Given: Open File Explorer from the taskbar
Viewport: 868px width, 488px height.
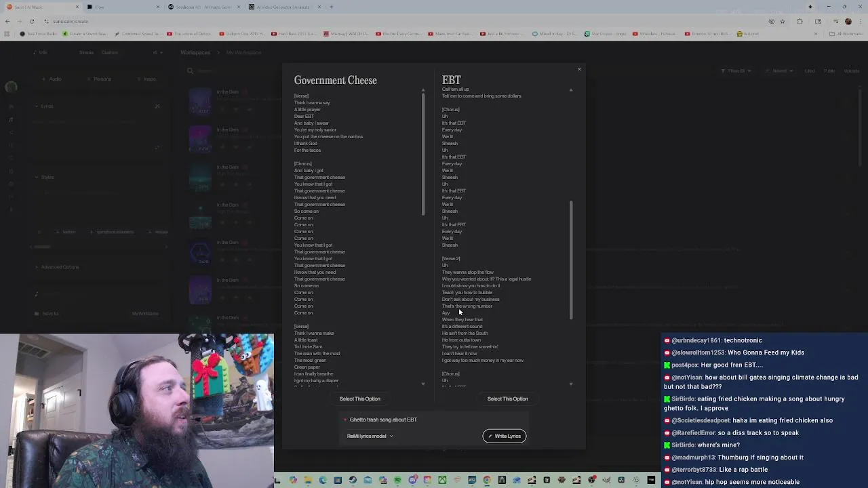Looking at the screenshot, I should (308, 480).
